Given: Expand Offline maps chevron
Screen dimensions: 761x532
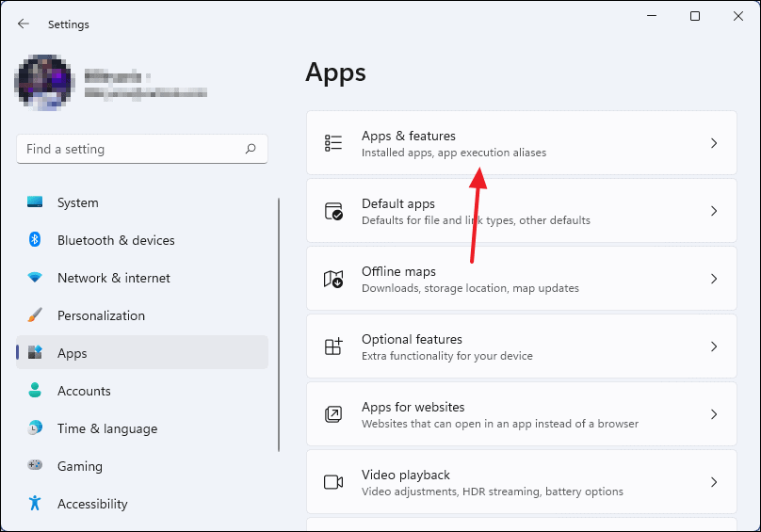Looking at the screenshot, I should tap(714, 279).
